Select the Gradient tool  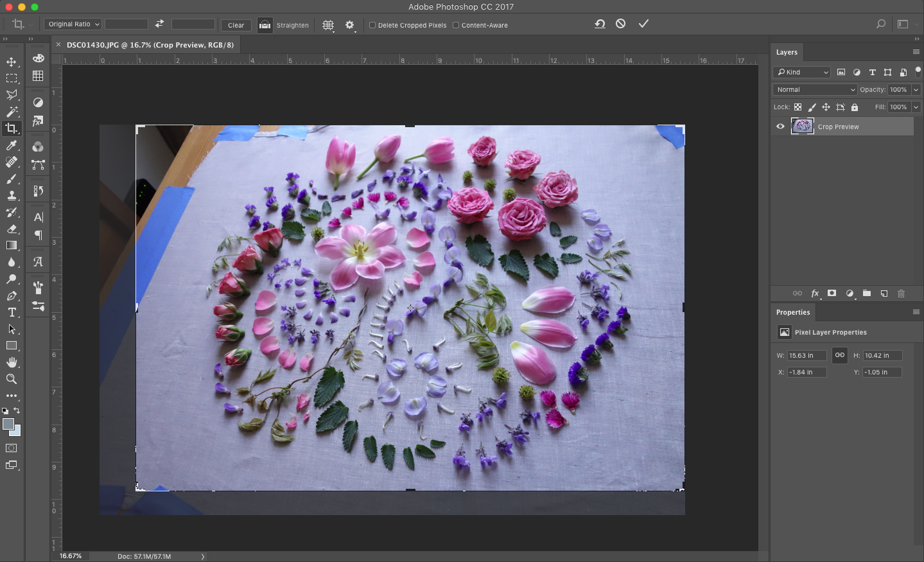(12, 245)
